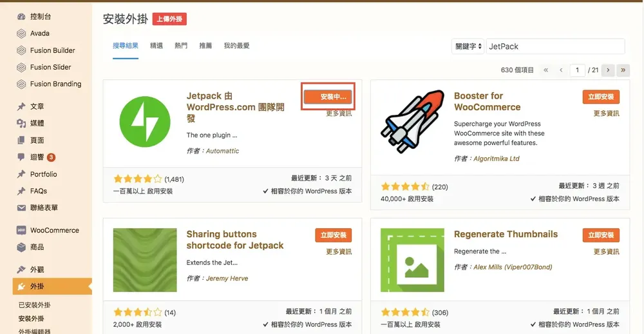Click the Jetpack green logo thumbnail

coord(145,122)
